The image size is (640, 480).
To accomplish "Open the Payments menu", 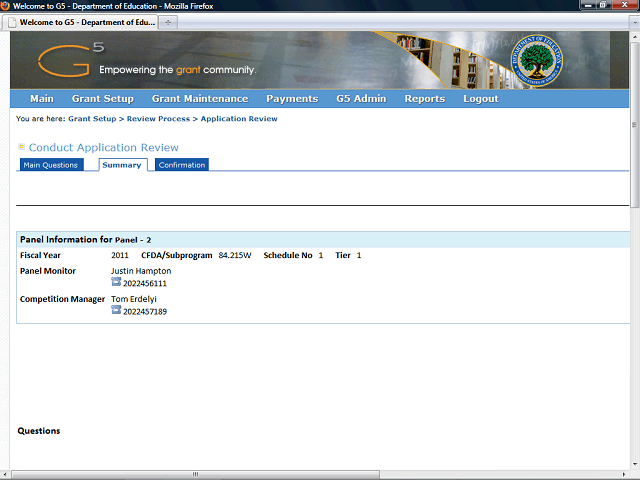I will (x=292, y=99).
